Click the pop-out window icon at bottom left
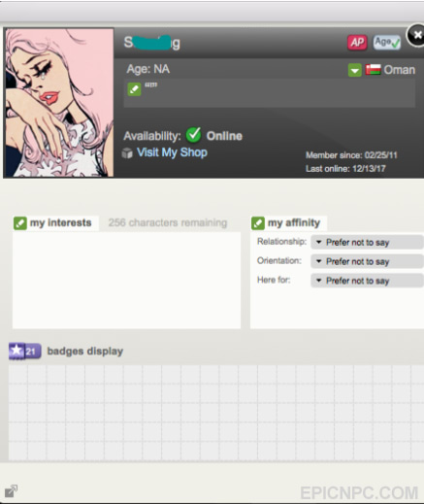This screenshot has width=424, height=504. (11, 491)
